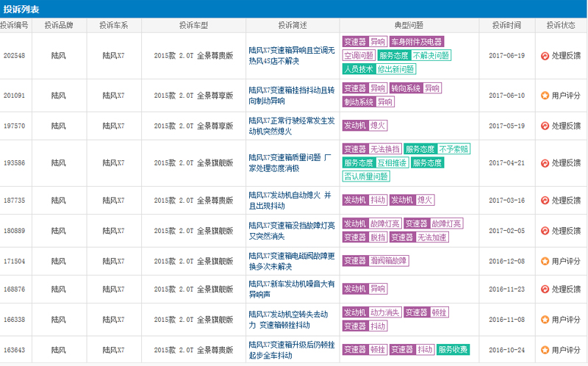Image resolution: width=588 pixels, height=366 pixels.
Task: Click the 投诉状态 column header
Action: click(561, 25)
